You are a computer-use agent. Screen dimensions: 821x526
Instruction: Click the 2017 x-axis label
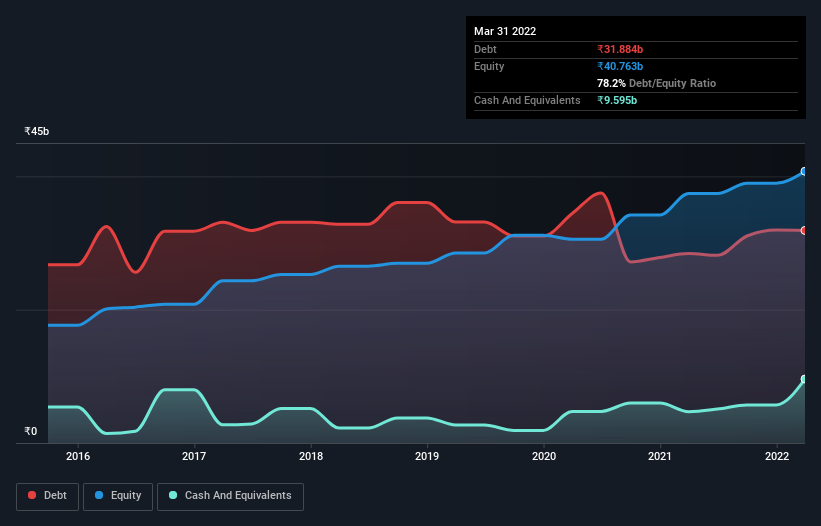coord(194,456)
